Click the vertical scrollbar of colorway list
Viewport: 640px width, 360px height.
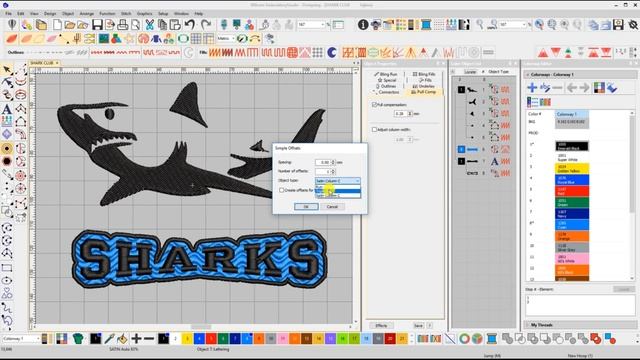pyautogui.click(x=632, y=195)
